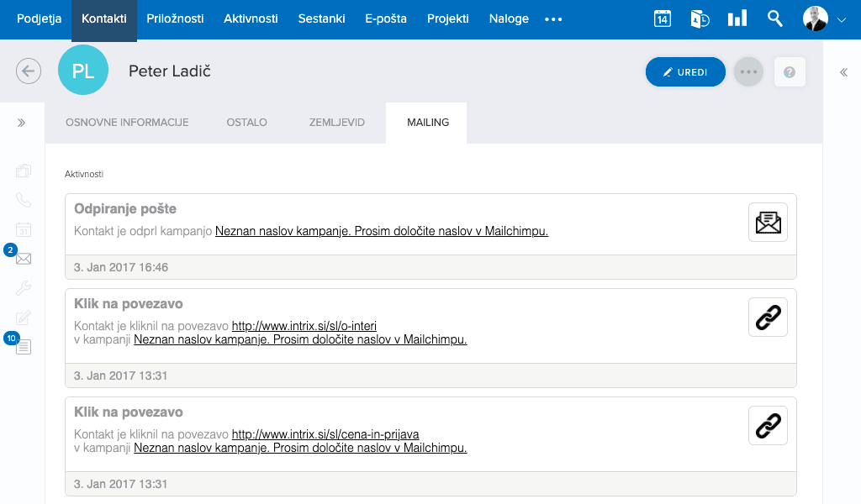Open the intrix.si/sl/o-interi link

304,326
